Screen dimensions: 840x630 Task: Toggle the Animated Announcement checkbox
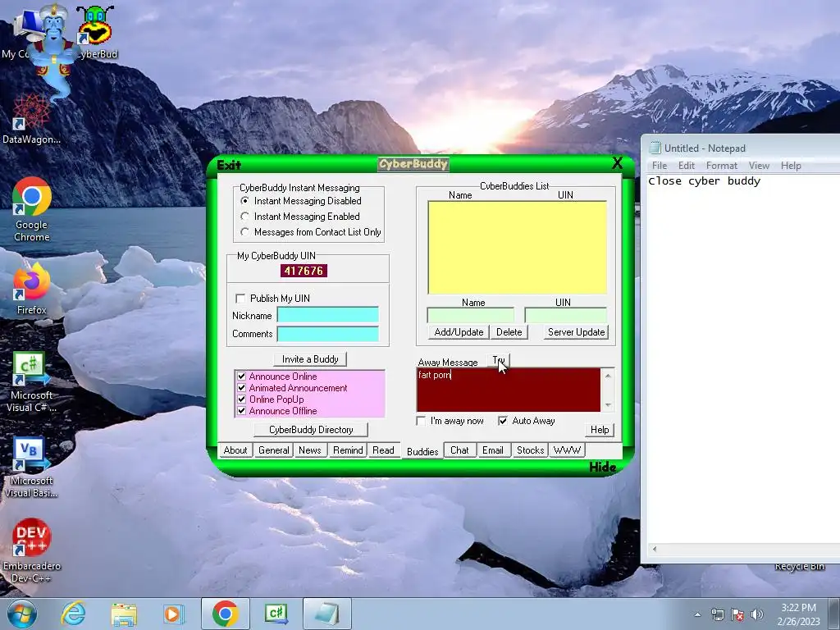[x=242, y=388]
